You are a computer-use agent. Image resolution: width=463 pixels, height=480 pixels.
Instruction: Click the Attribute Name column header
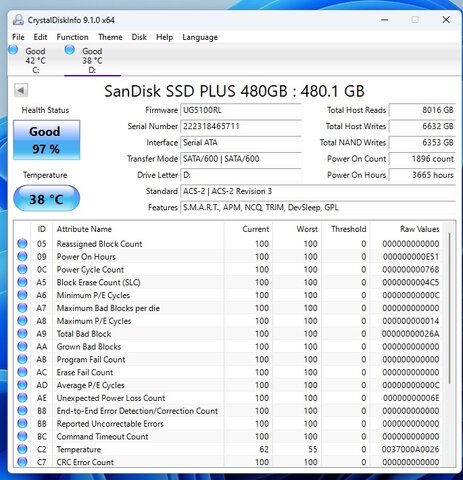point(138,229)
